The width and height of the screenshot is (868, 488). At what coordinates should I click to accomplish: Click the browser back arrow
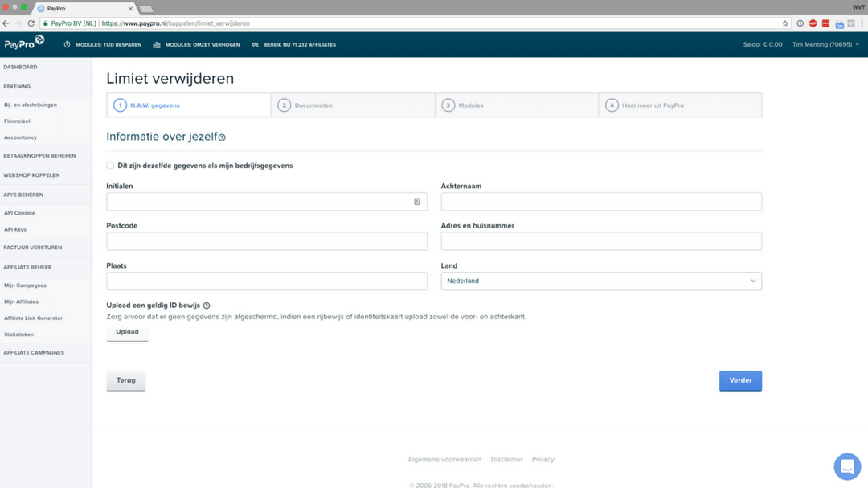(6, 23)
